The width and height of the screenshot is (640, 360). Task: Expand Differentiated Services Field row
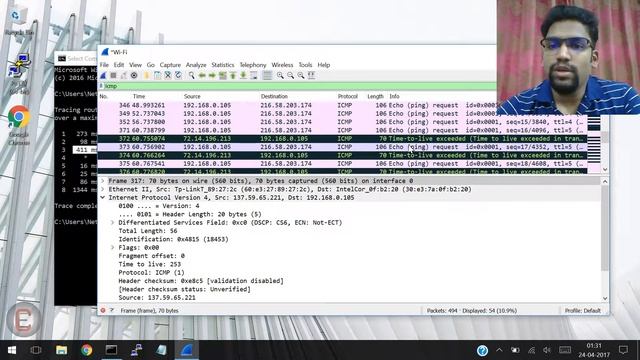tap(113, 222)
